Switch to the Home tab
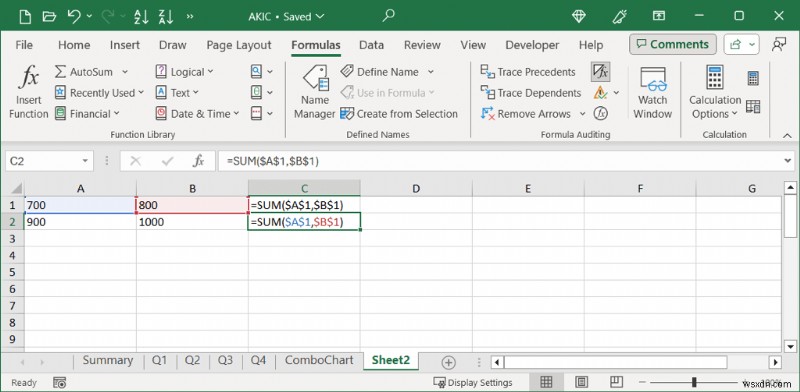 74,45
